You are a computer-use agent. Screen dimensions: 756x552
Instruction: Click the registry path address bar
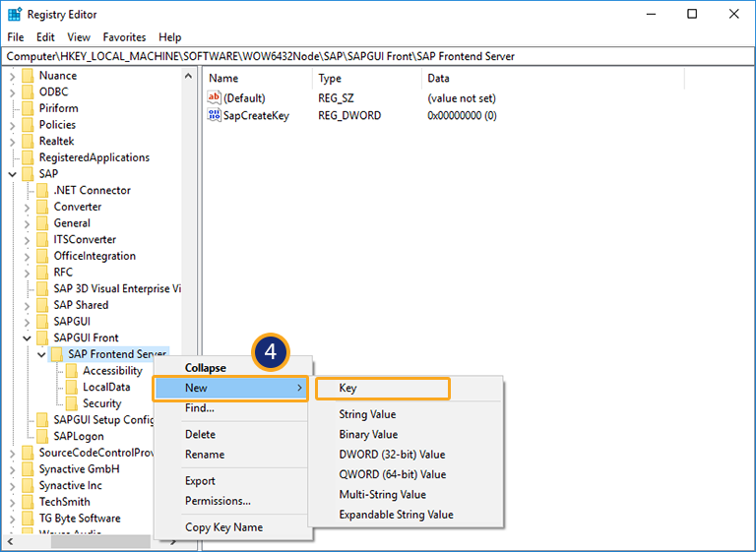tap(378, 56)
